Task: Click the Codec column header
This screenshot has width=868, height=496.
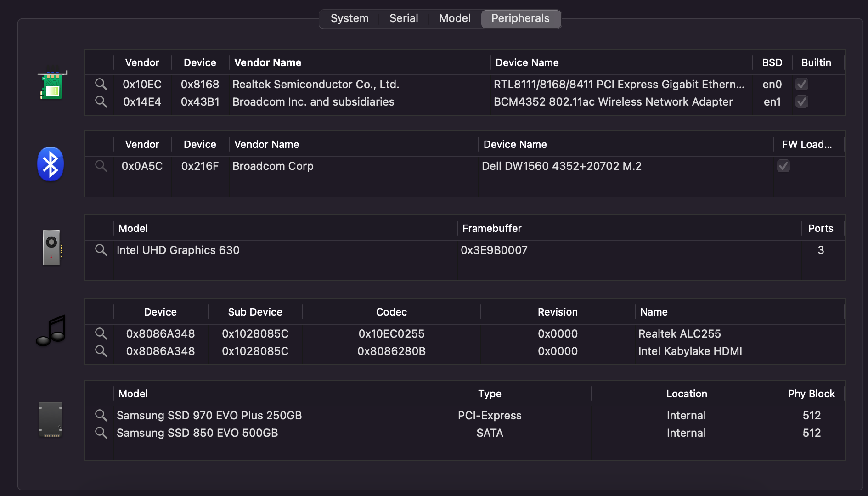Action: pos(391,312)
